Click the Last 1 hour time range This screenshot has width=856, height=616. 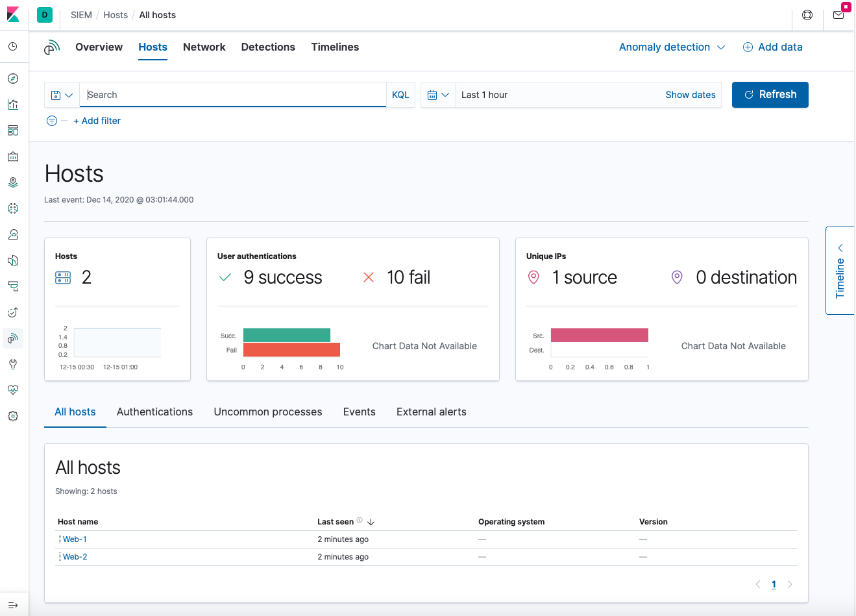click(x=484, y=95)
